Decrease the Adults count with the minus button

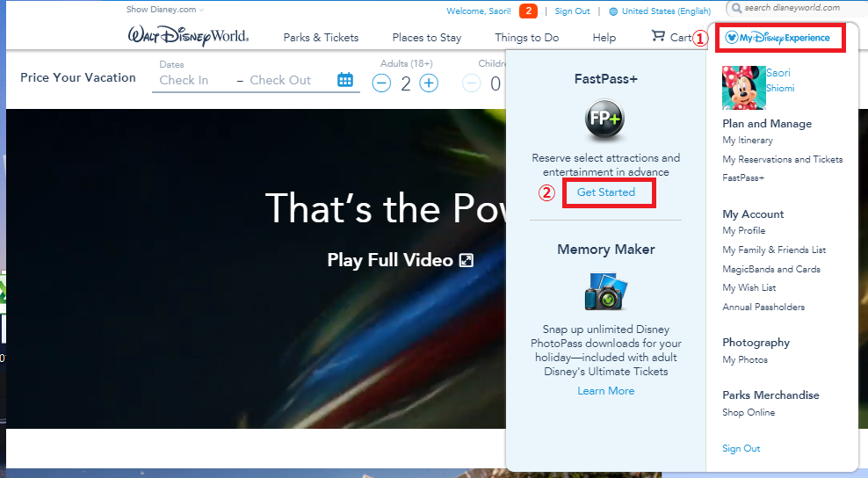tap(381, 83)
